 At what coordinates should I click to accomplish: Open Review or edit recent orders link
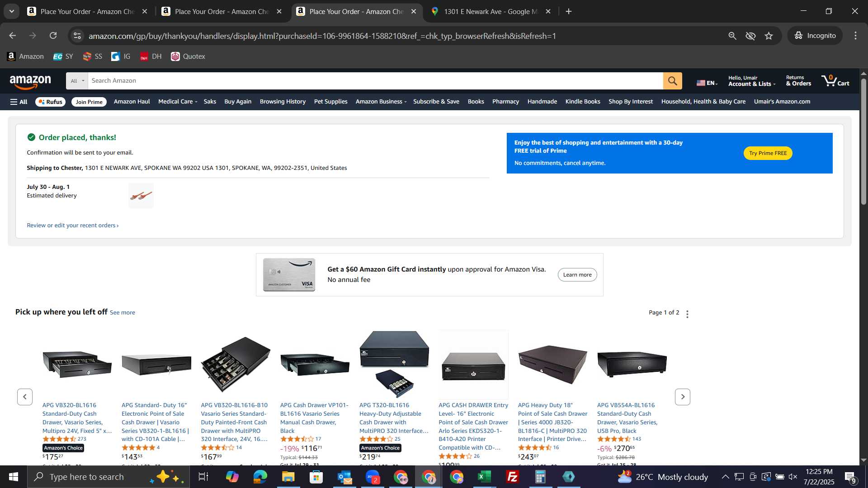[x=72, y=225]
